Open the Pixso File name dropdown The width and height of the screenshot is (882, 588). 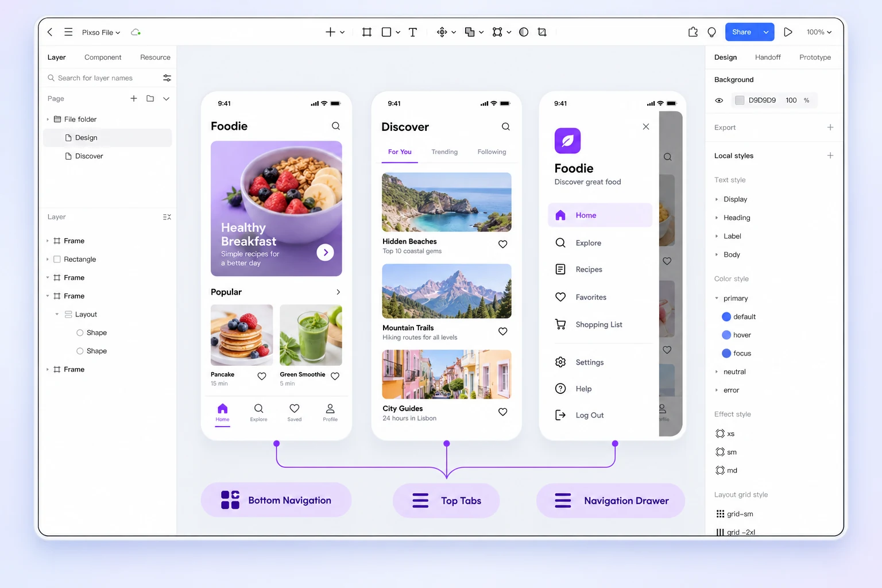101,33
